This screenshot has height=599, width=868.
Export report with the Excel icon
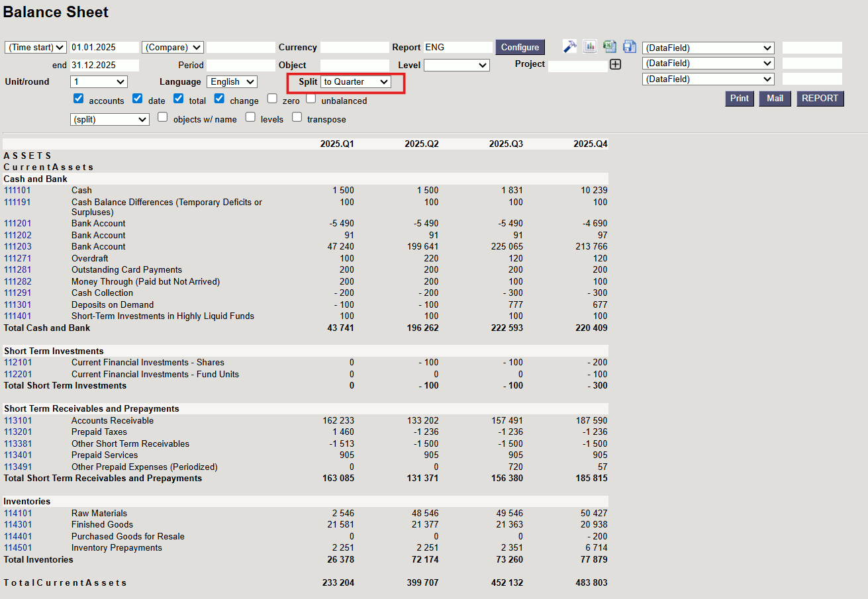tap(610, 46)
